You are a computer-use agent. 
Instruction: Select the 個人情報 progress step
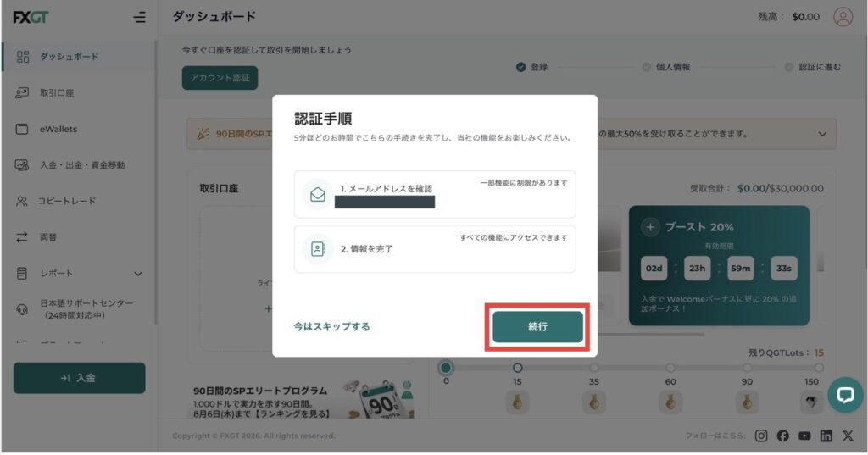coord(666,67)
